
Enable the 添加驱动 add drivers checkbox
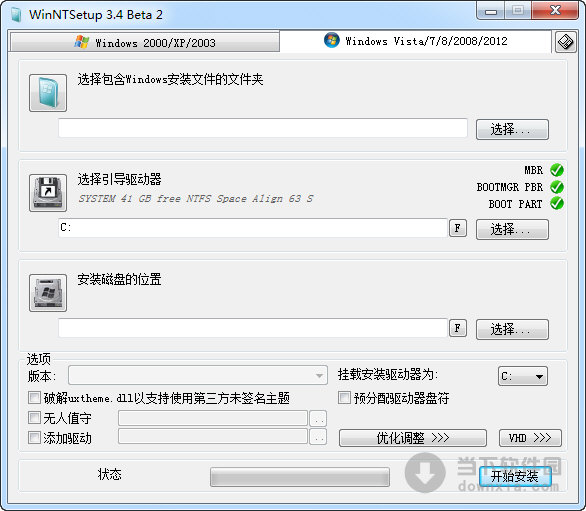(34, 437)
